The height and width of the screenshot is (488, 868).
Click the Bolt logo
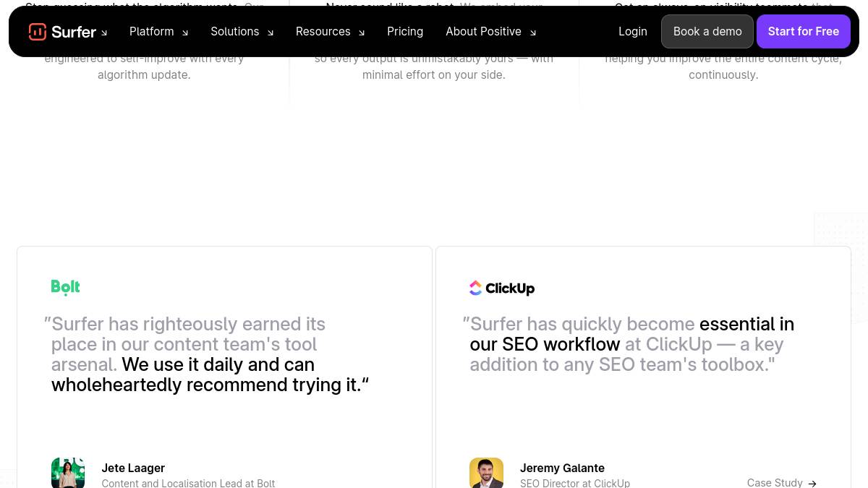[x=65, y=288]
